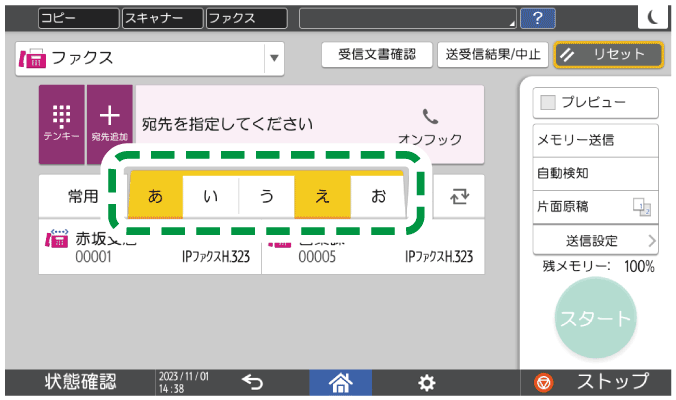Activate energy saver moon icon
The image size is (676, 400).
coord(654,17)
